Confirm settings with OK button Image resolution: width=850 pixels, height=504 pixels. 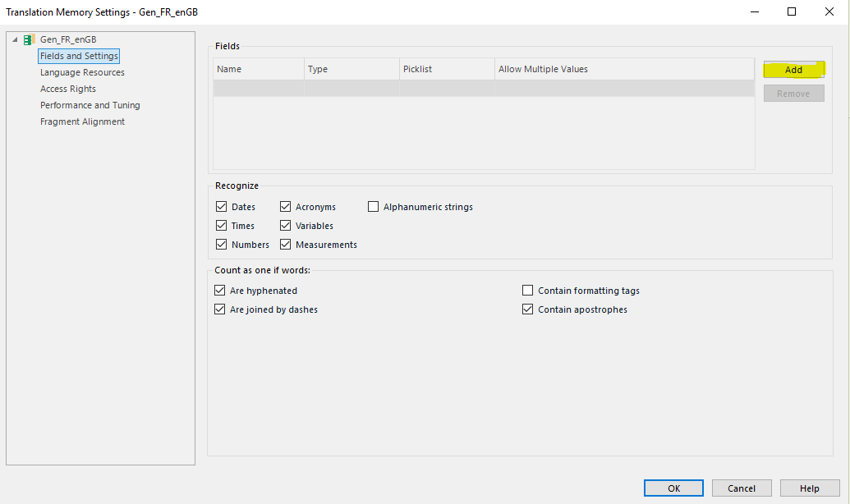tap(673, 488)
